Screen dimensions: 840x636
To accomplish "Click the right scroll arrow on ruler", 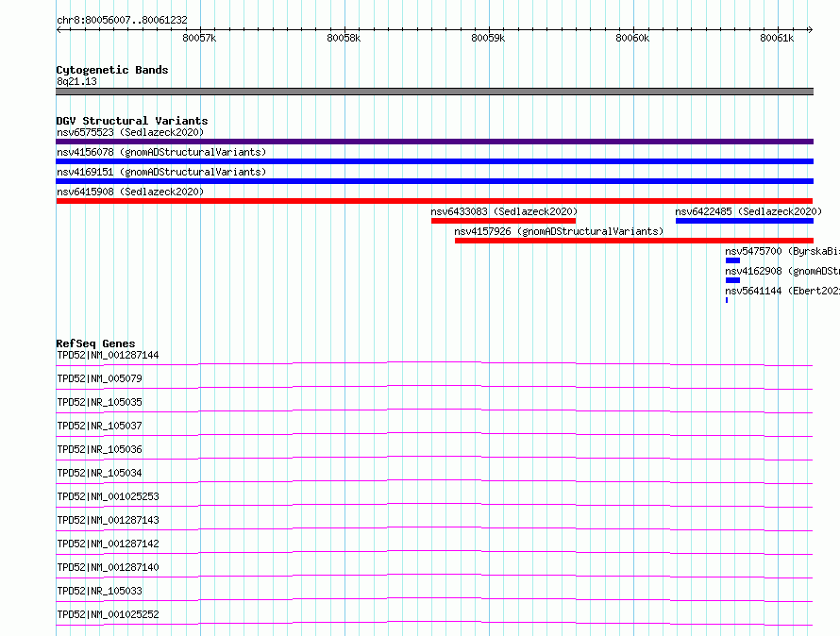I will [810, 30].
